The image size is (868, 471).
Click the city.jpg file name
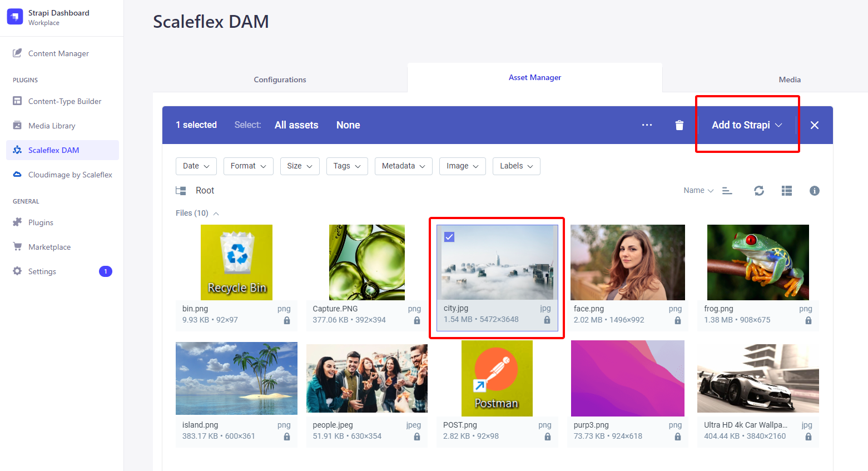pos(456,308)
